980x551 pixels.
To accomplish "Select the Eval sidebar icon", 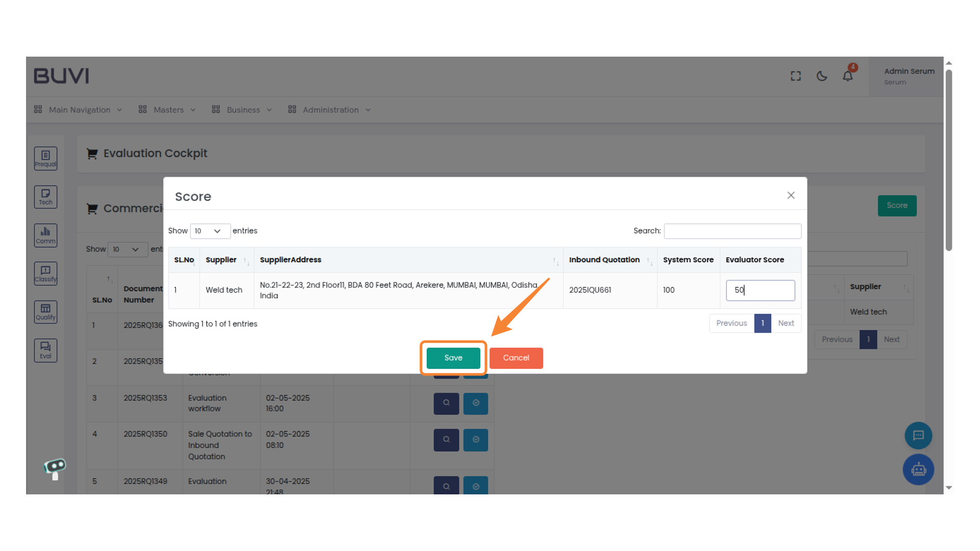I will (45, 350).
